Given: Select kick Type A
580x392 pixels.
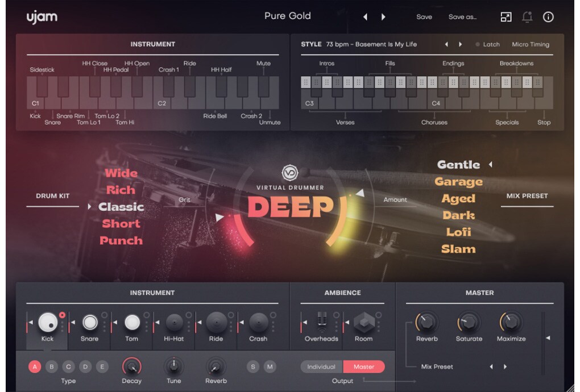Looking at the screenshot, I should (x=35, y=367).
